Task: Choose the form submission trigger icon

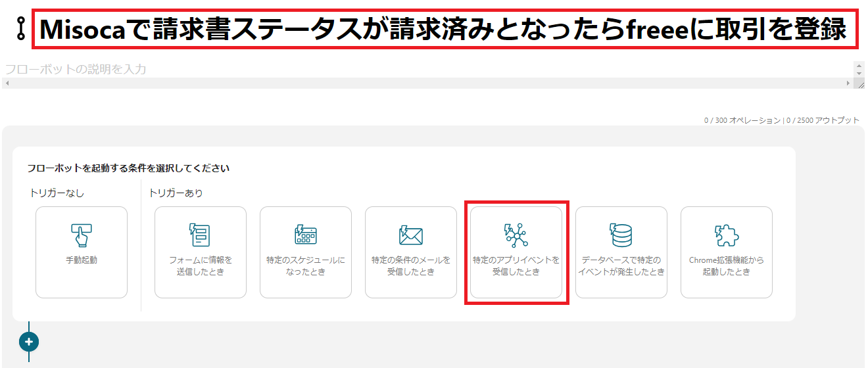Action: (200, 235)
